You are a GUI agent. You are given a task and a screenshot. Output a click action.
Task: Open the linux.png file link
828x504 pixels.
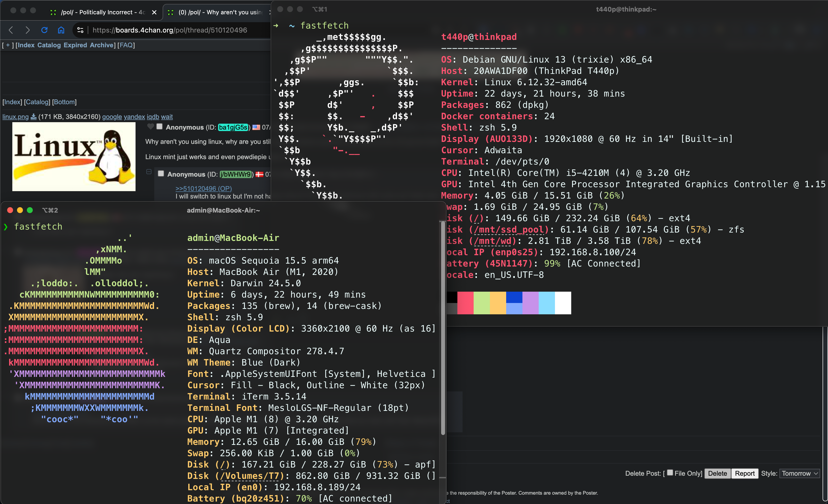click(16, 117)
